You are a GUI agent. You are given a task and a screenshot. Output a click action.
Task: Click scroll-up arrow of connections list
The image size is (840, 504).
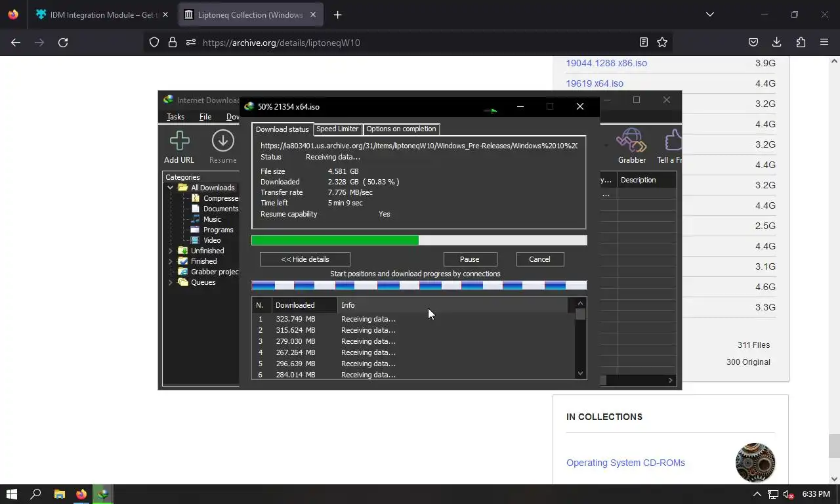point(580,303)
